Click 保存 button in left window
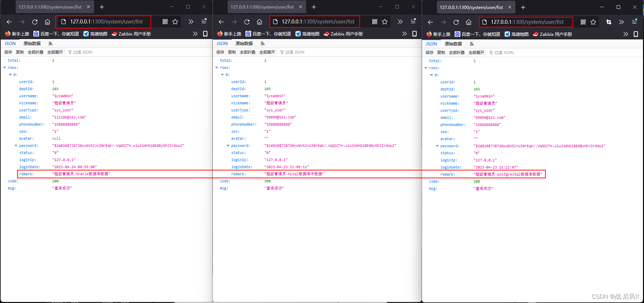644x303 pixels. [x=8, y=52]
